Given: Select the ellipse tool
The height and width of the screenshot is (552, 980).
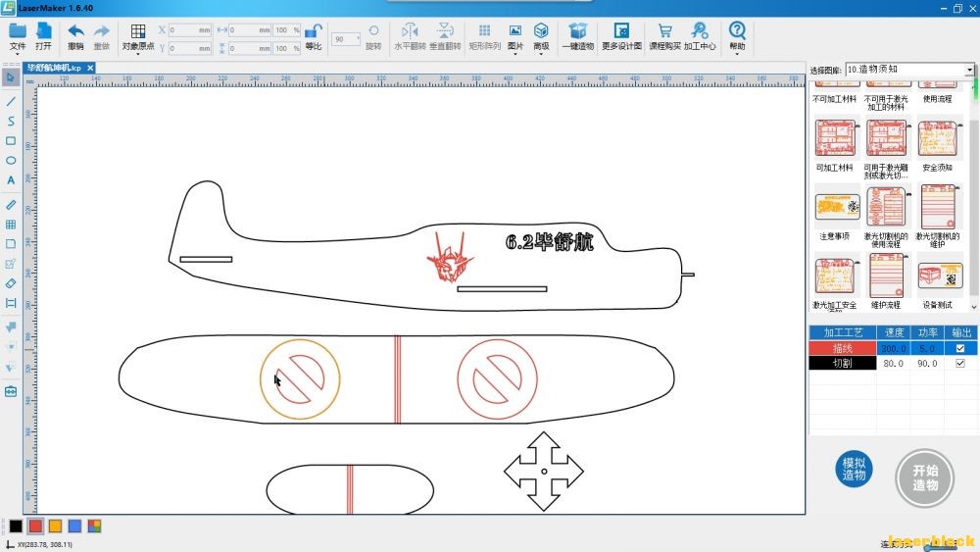Looking at the screenshot, I should pyautogui.click(x=11, y=161).
